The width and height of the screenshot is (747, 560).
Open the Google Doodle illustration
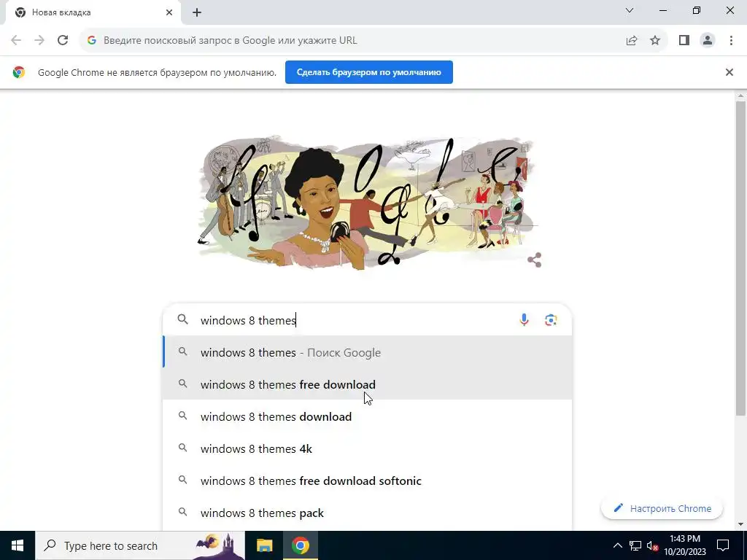point(367,204)
